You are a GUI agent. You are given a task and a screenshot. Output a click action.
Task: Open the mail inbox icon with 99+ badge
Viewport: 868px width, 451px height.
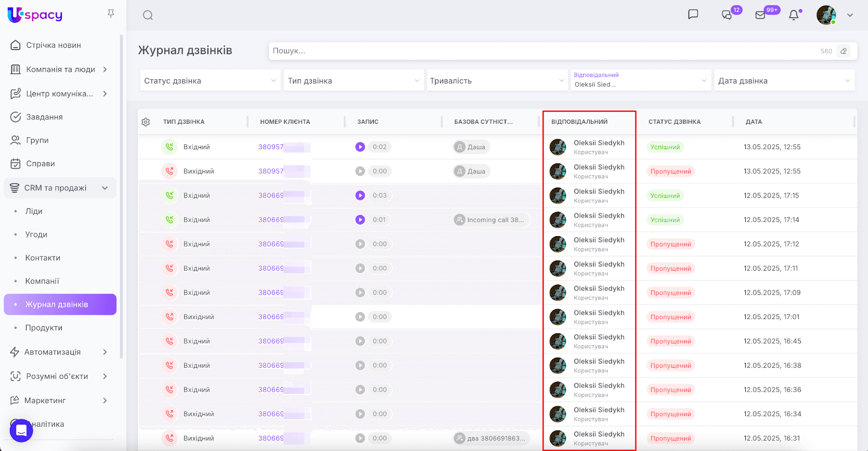761,15
